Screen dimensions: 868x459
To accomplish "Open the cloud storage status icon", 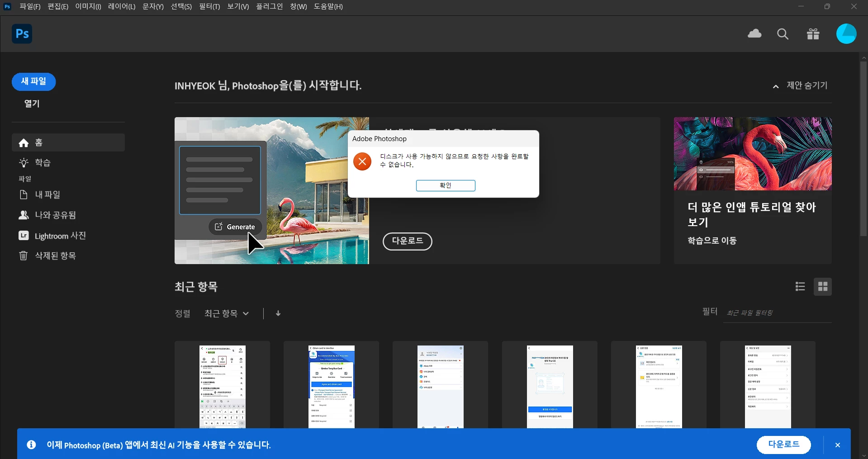I will pyautogui.click(x=754, y=33).
